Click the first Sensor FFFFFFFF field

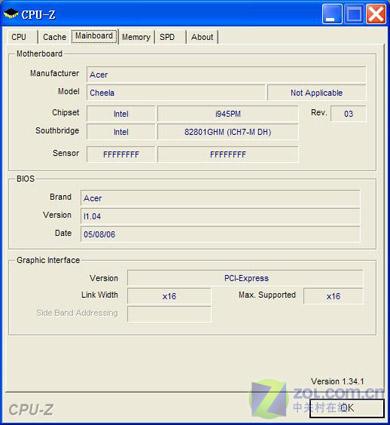click(121, 154)
